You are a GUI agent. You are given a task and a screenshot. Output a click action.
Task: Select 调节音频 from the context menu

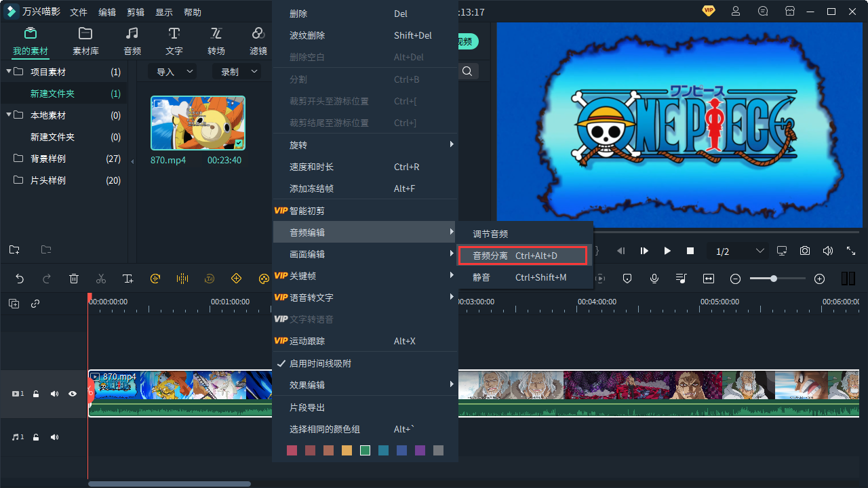[492, 233]
